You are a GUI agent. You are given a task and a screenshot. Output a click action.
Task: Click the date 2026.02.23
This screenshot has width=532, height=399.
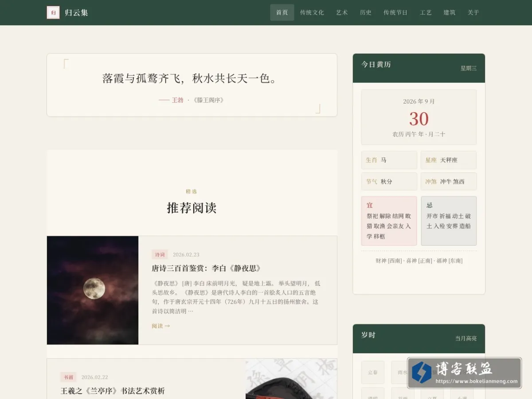pos(186,254)
